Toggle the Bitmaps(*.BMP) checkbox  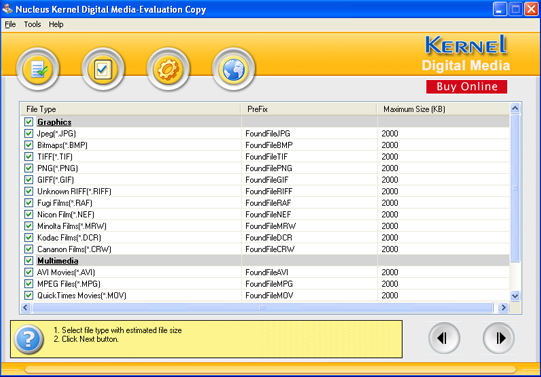(29, 145)
